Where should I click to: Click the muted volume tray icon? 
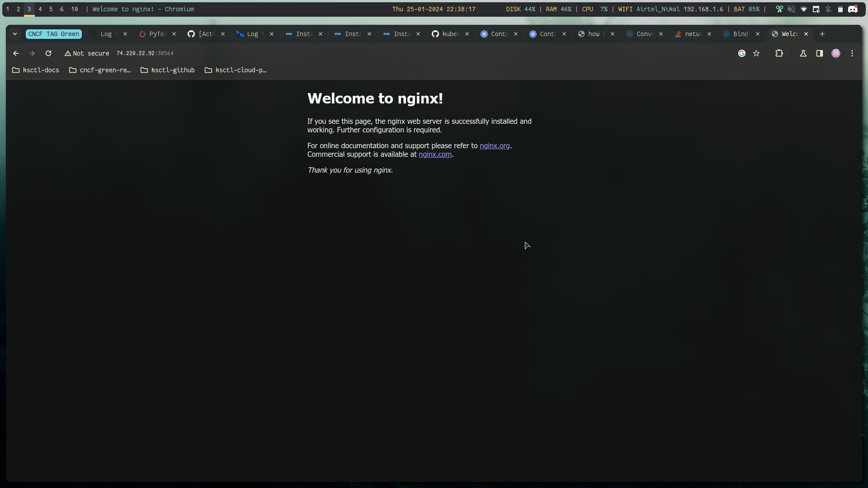point(792,9)
